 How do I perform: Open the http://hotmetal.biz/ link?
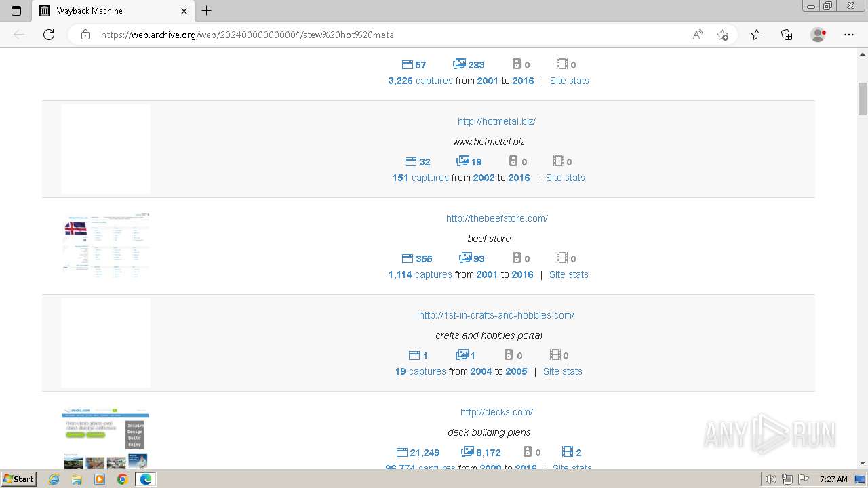click(x=496, y=121)
